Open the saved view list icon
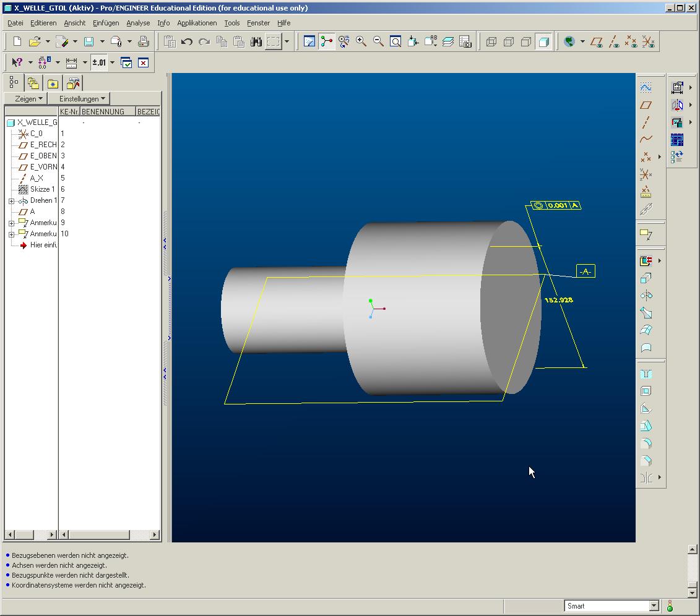 pyautogui.click(x=430, y=42)
